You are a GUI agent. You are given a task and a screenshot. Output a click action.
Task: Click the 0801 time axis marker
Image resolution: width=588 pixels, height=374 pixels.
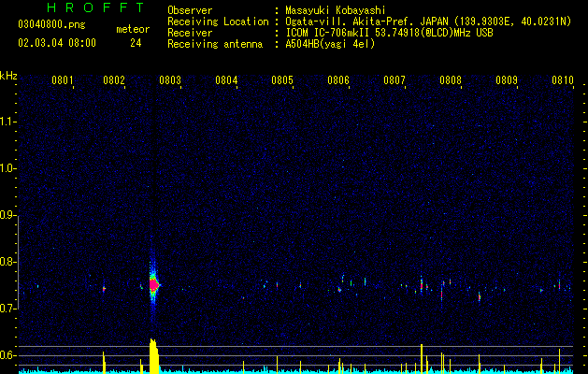63,80
